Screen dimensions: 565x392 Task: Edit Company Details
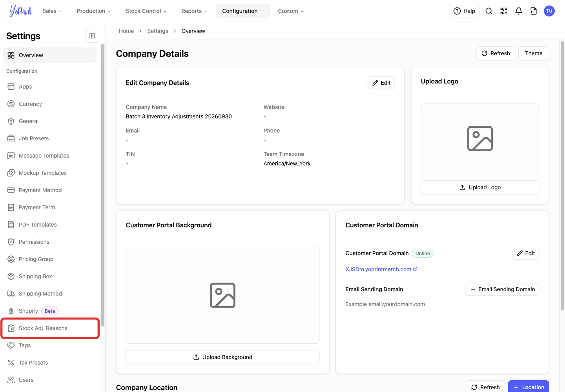381,83
